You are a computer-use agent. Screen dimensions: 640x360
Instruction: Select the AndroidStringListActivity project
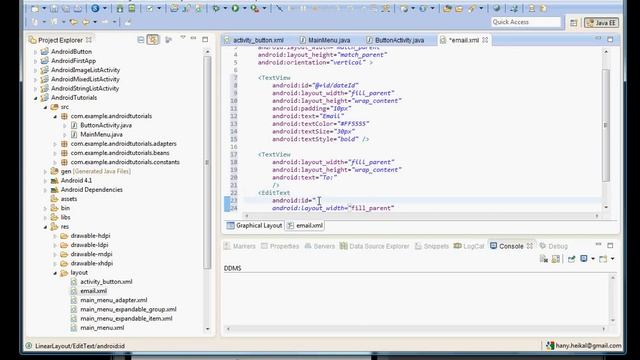pyautogui.click(x=85, y=89)
